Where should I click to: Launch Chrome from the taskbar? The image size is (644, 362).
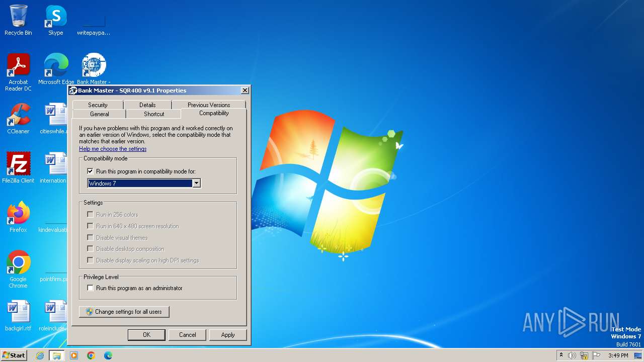click(91, 355)
